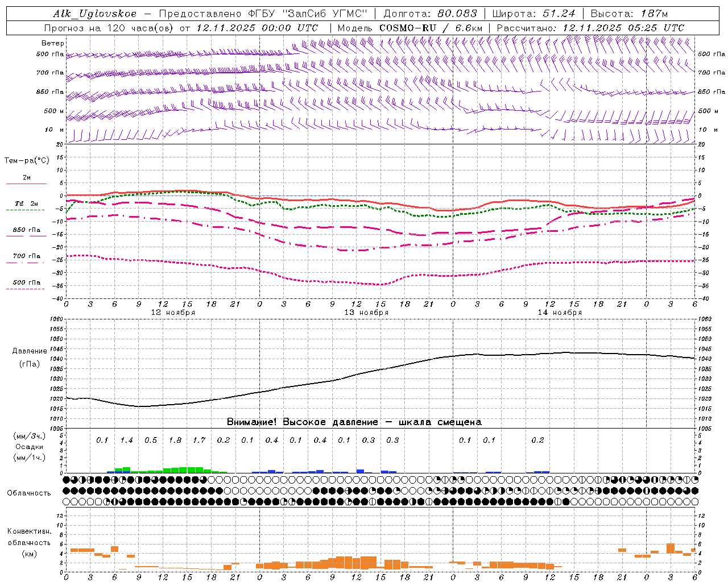Screen dimensions: 728x582
Task: Click the 3-hour precipitation value 1.8
Action: tap(175, 440)
